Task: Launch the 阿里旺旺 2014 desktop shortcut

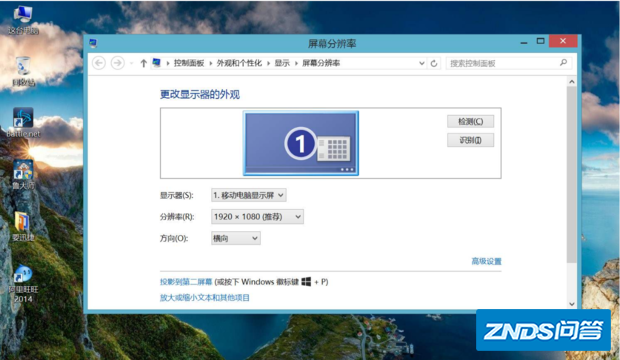Action: pyautogui.click(x=23, y=284)
